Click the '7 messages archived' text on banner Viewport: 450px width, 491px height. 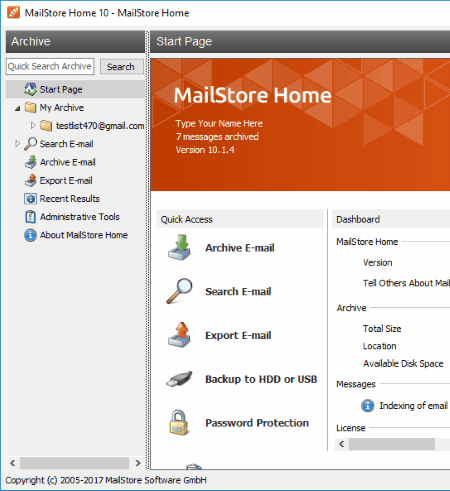point(217,137)
